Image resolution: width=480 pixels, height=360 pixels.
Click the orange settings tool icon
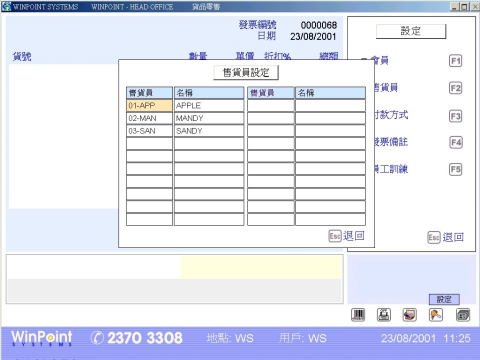[436, 315]
